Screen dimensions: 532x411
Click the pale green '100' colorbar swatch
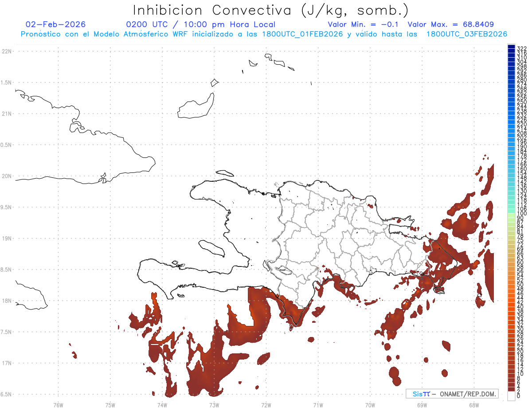tap(512, 215)
